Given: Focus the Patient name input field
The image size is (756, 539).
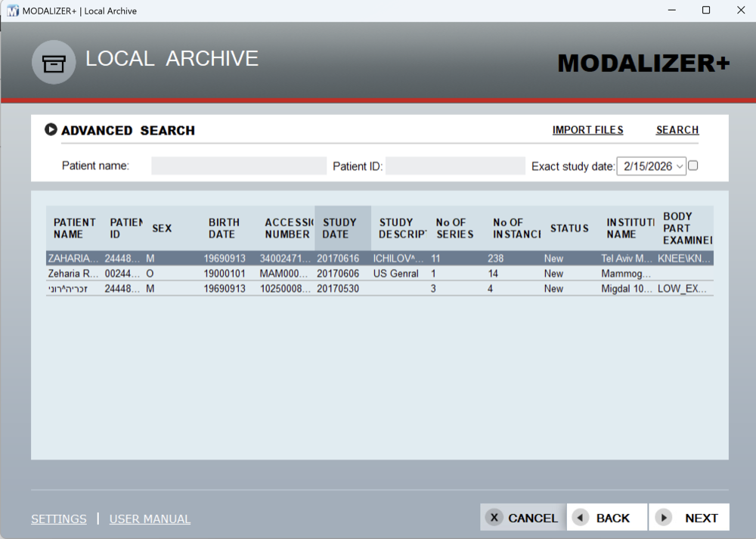Looking at the screenshot, I should point(239,166).
